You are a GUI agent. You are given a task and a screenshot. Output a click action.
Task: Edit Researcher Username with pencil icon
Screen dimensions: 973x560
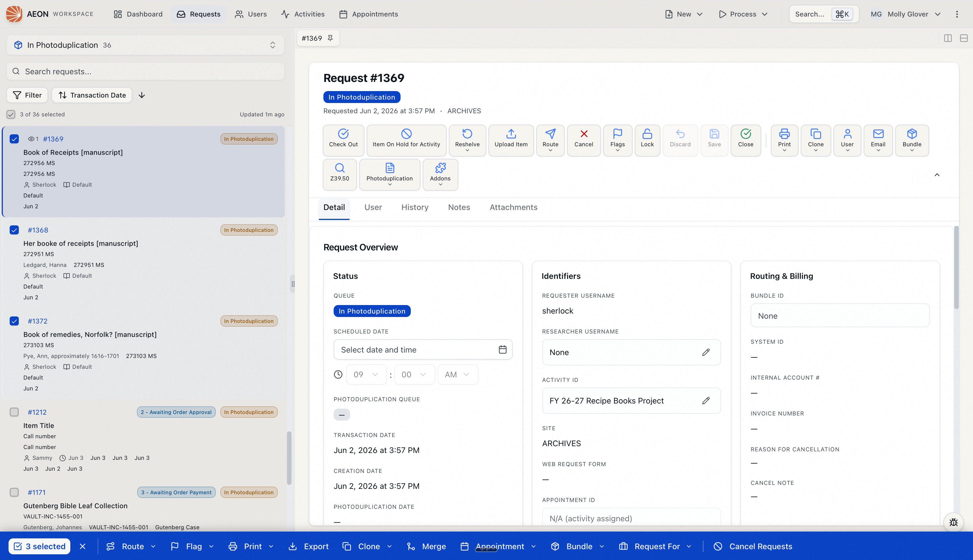(706, 352)
